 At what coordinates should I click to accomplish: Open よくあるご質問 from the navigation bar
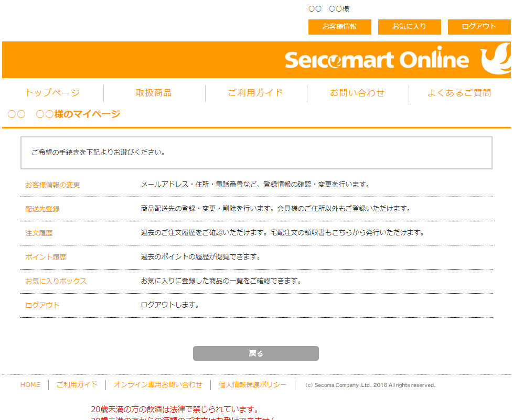[x=459, y=93]
